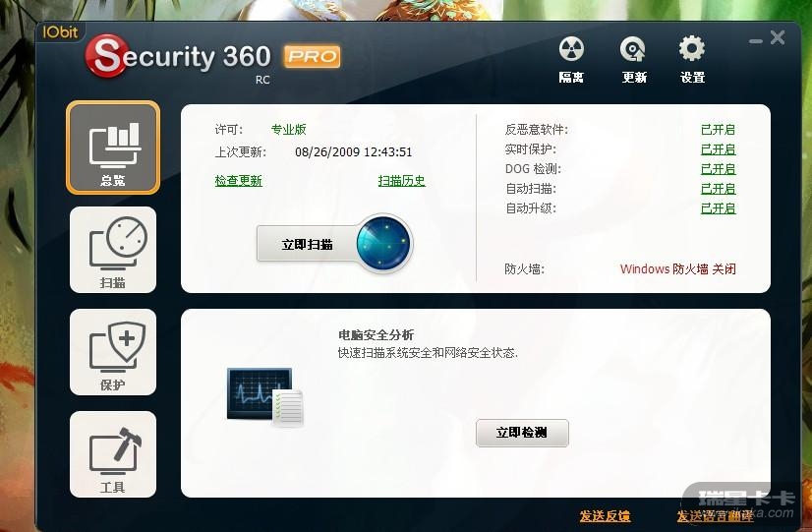Click the Windows 防火墙 关闭 status text
This screenshot has width=812, height=532.
coord(678,268)
